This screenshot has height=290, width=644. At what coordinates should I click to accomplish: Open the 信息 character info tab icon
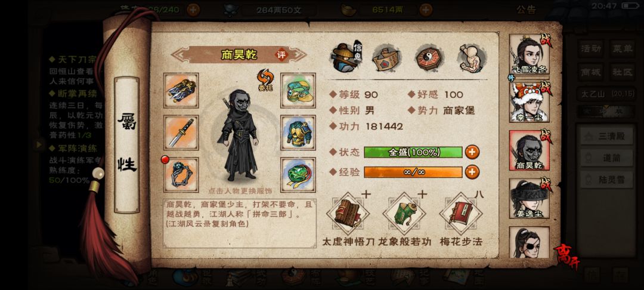pos(346,57)
